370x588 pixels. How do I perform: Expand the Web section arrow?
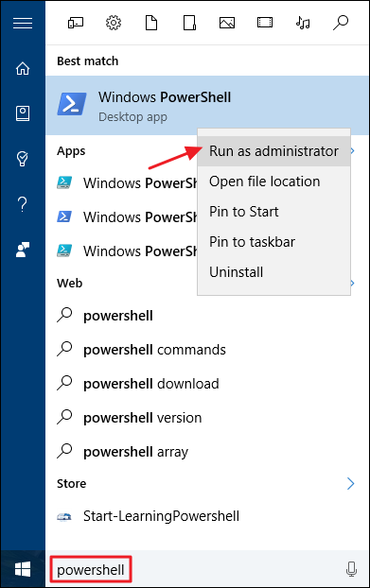tap(352, 283)
